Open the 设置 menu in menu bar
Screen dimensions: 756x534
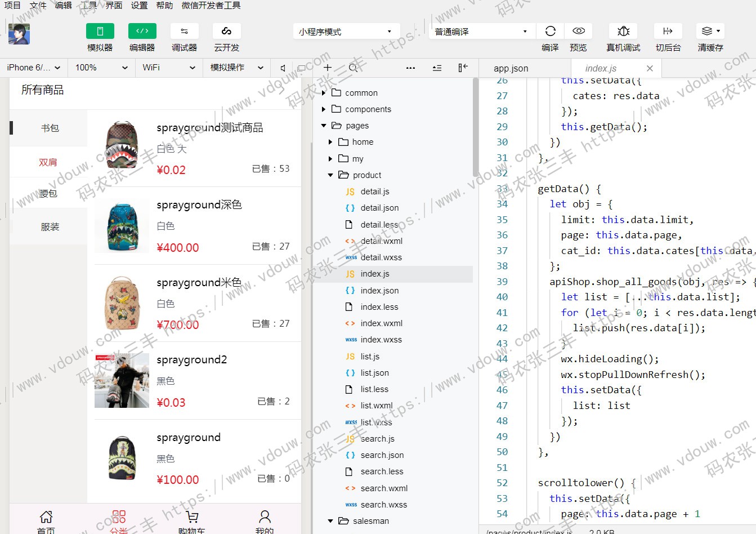(x=139, y=6)
